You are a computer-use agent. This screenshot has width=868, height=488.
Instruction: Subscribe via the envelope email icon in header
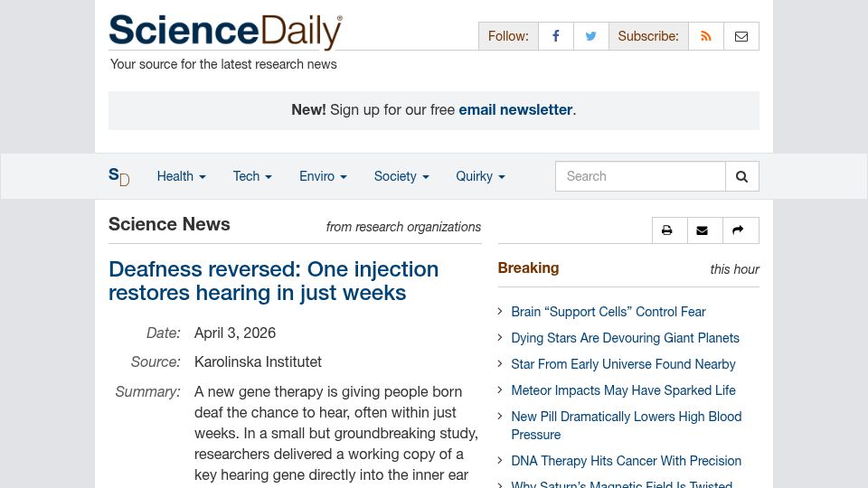(x=741, y=36)
